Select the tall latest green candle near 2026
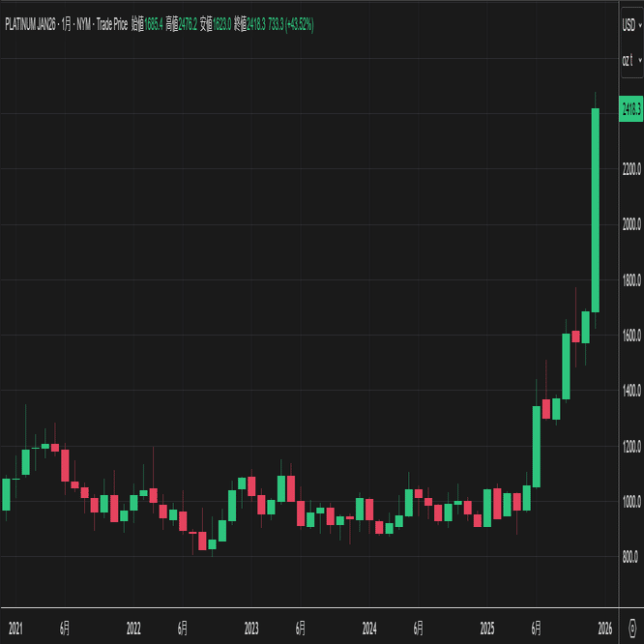Viewport: 644px width, 644px height. coord(595,210)
